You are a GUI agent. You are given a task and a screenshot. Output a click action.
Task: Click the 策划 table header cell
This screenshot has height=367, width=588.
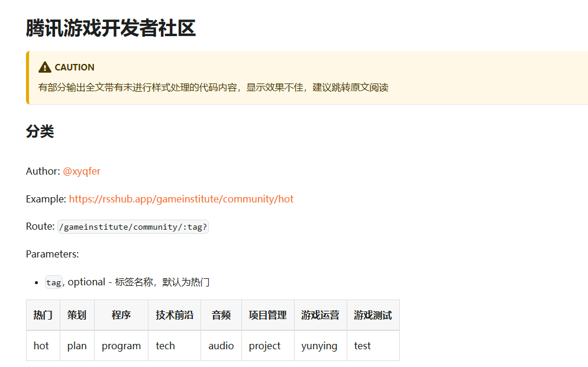point(77,316)
